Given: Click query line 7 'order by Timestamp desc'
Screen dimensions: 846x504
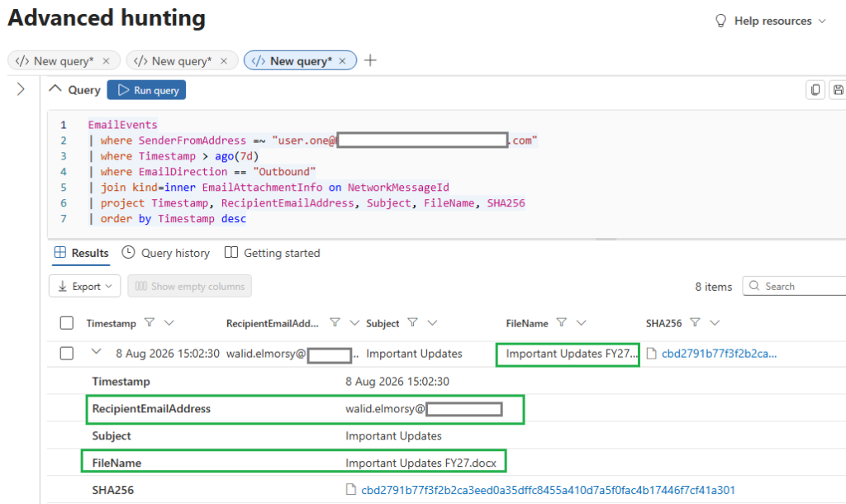Looking at the screenshot, I should (167, 219).
